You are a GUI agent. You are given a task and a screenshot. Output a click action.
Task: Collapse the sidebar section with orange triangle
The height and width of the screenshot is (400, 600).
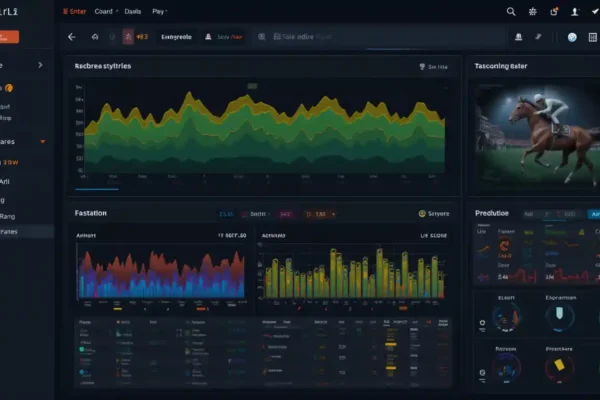point(42,142)
